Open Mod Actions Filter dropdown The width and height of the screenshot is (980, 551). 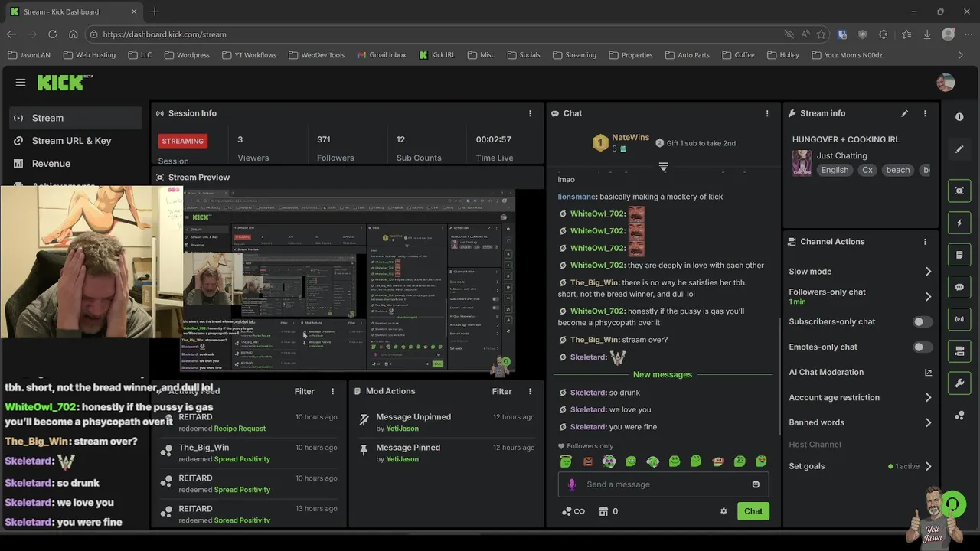pos(501,391)
